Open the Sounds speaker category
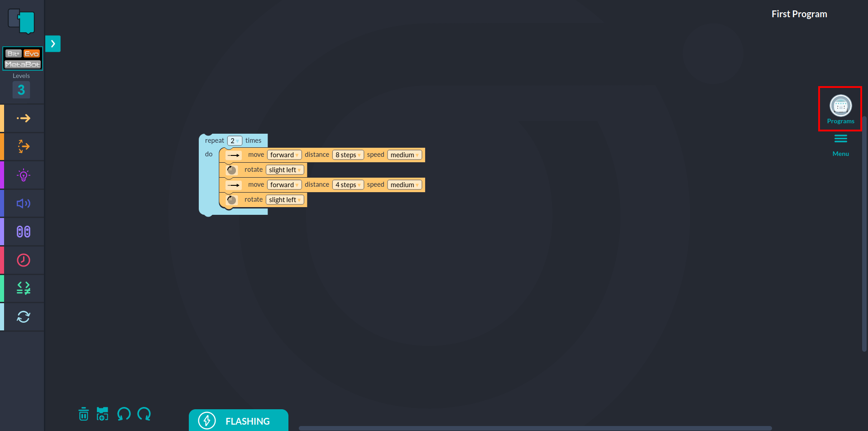Screen dimensions: 868x431 23,203
